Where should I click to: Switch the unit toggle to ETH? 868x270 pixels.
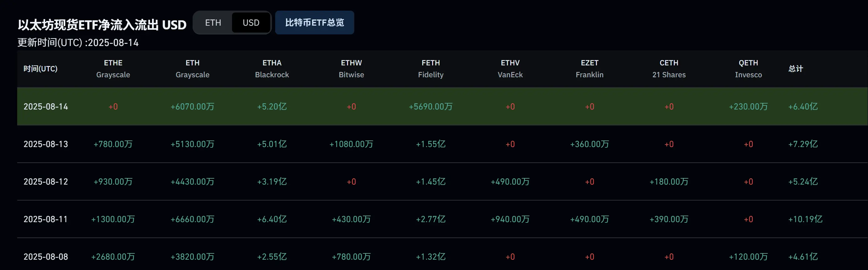[213, 23]
